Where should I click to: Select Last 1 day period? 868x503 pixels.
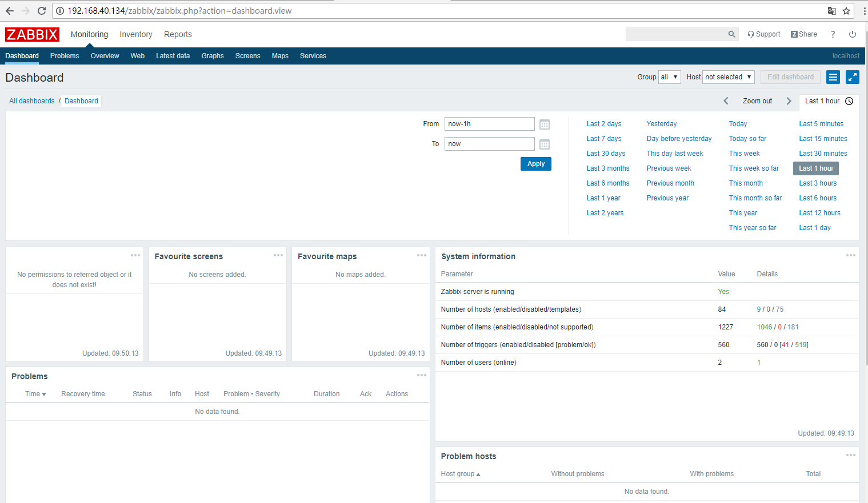(x=815, y=228)
